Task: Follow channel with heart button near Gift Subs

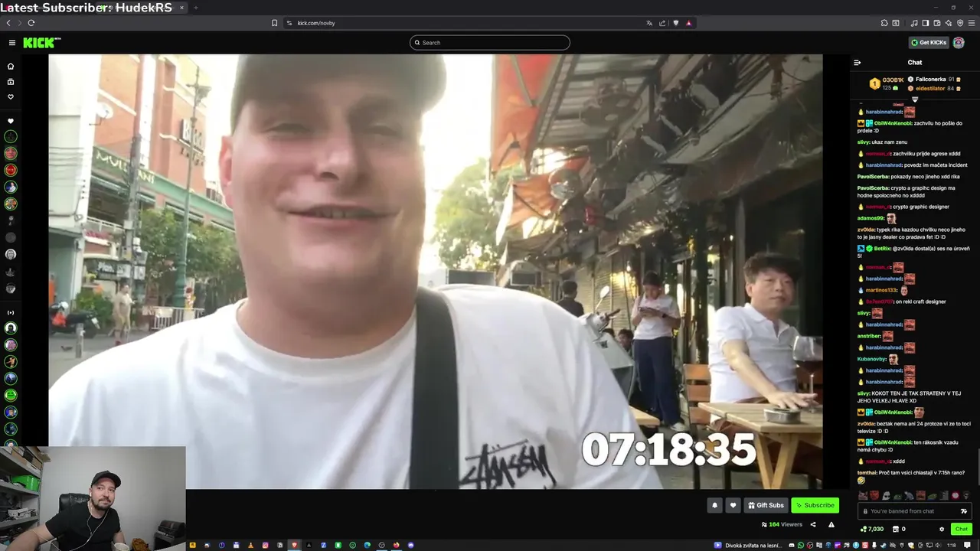Action: [x=733, y=505]
